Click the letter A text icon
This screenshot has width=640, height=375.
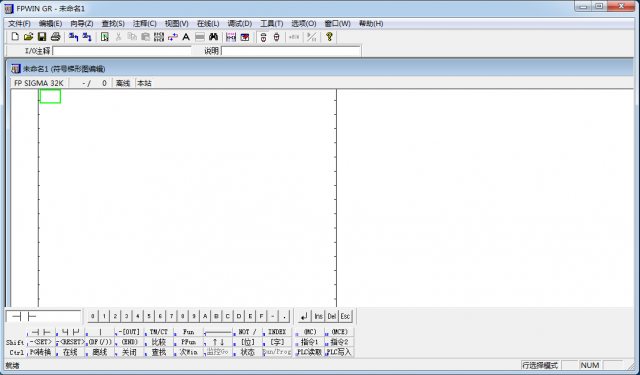click(x=186, y=37)
